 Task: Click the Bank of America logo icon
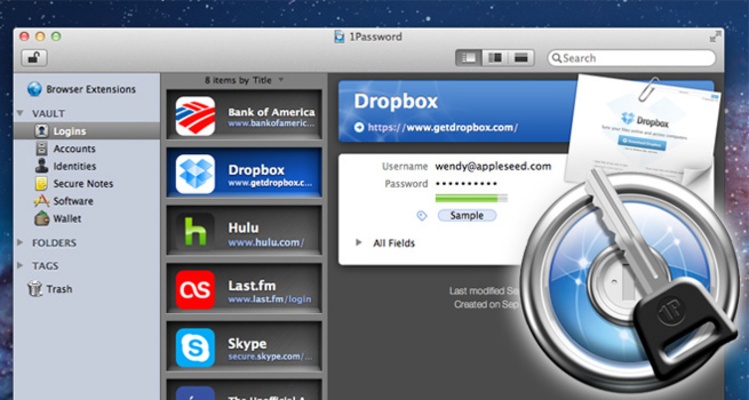coord(195,116)
